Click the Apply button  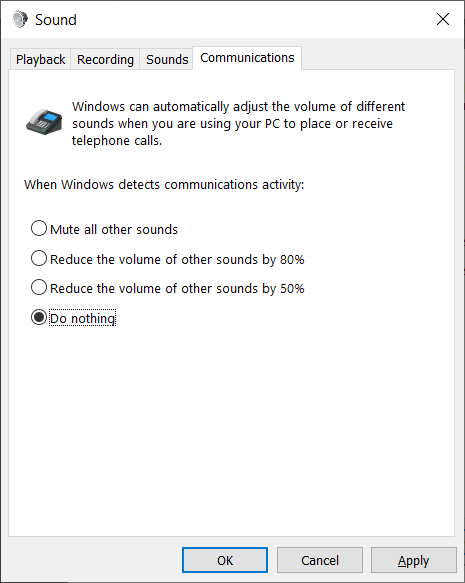(414, 560)
